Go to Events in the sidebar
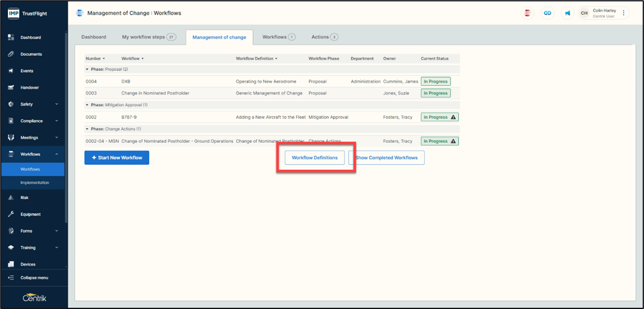The image size is (644, 309). 26,71
